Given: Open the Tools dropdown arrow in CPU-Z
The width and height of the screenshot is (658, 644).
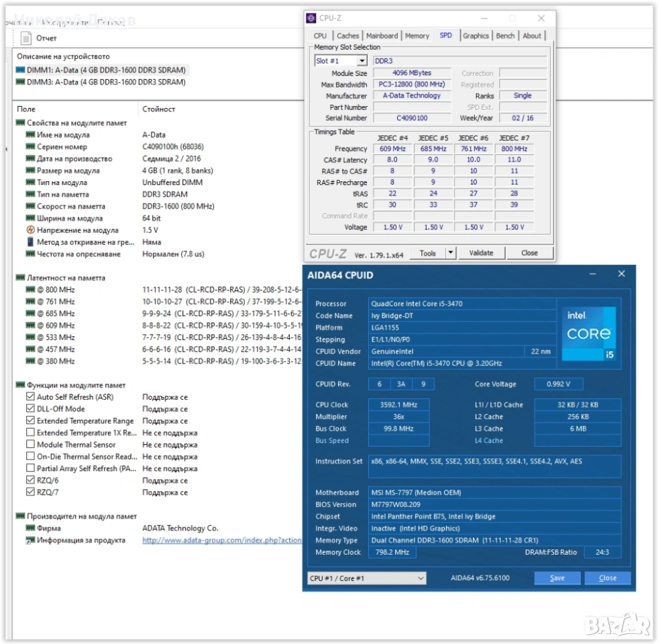Looking at the screenshot, I should pos(451,253).
